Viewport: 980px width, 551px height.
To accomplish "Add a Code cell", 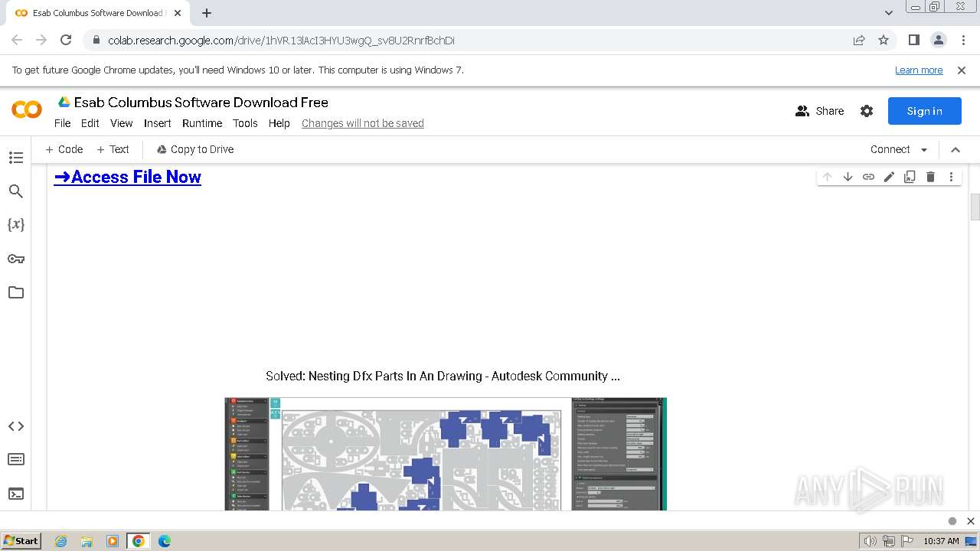I will pos(64,150).
